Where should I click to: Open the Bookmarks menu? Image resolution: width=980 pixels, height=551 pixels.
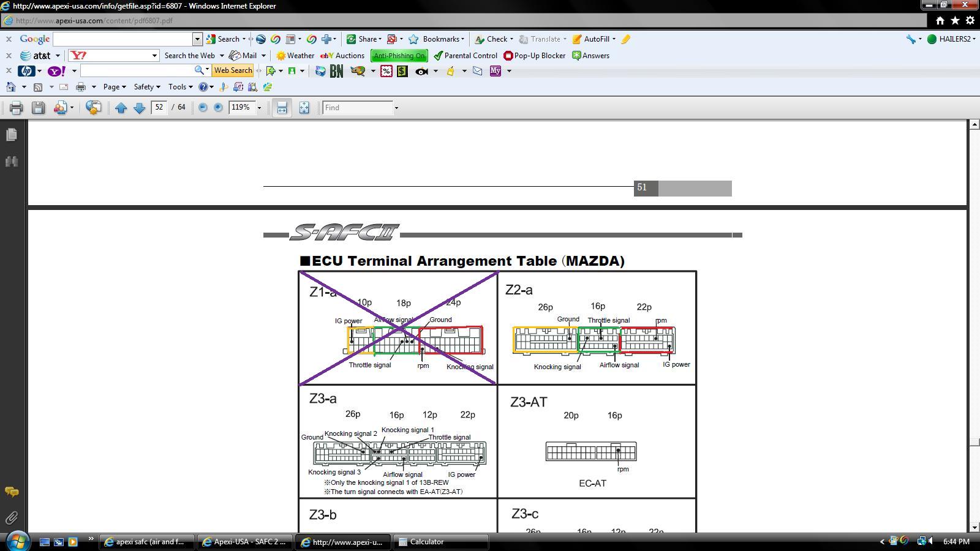tap(436, 39)
